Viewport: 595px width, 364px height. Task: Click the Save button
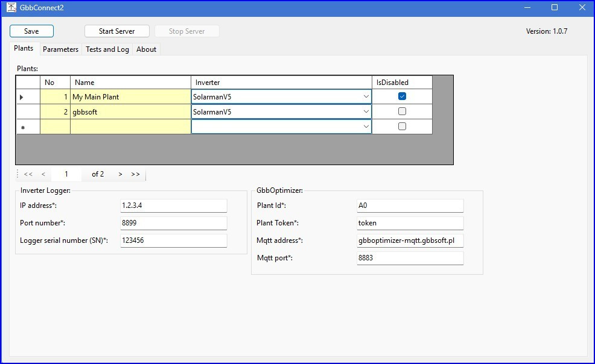pyautogui.click(x=31, y=31)
